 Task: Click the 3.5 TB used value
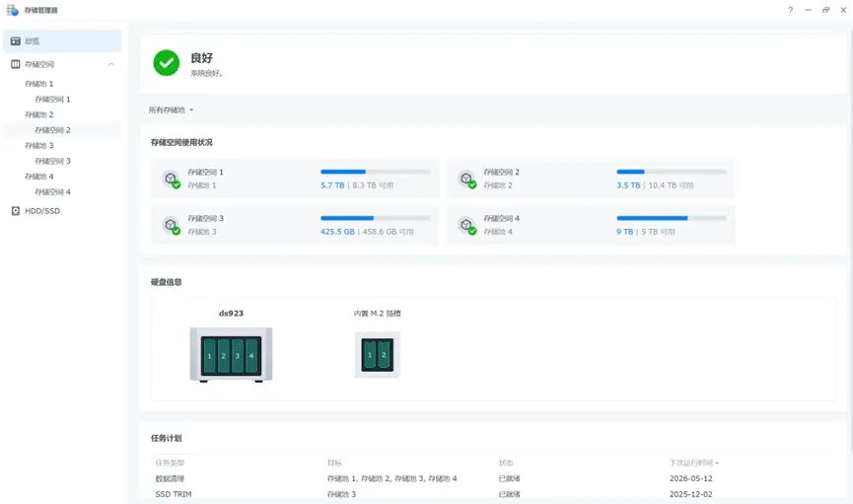click(x=628, y=185)
